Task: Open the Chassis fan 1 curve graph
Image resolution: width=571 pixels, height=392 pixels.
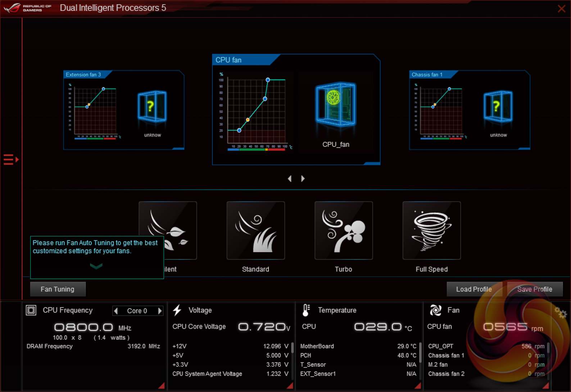Action: click(440, 112)
